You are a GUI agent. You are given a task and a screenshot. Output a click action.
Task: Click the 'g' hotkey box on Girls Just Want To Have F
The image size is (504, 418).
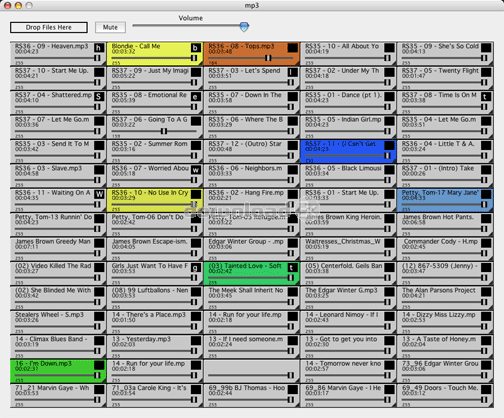click(x=196, y=268)
